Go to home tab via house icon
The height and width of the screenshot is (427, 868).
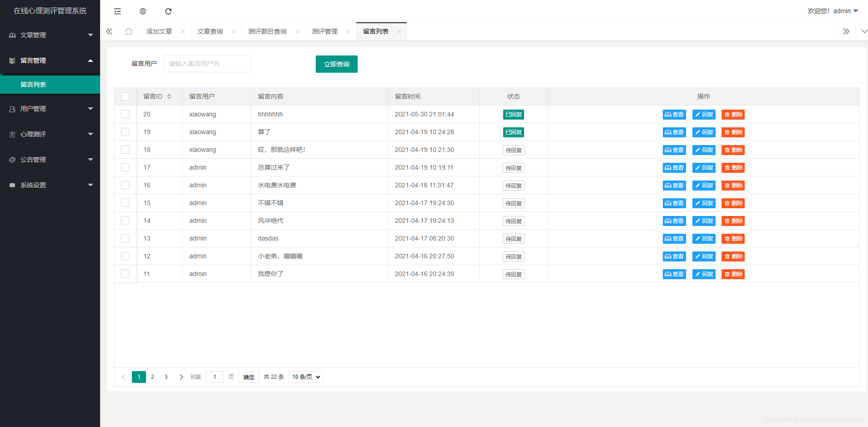[x=129, y=31]
